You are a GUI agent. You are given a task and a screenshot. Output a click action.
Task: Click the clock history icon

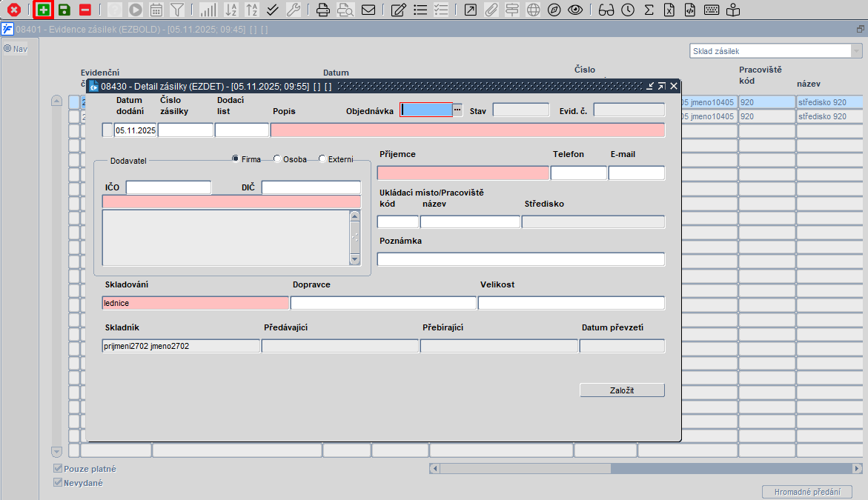(x=628, y=10)
